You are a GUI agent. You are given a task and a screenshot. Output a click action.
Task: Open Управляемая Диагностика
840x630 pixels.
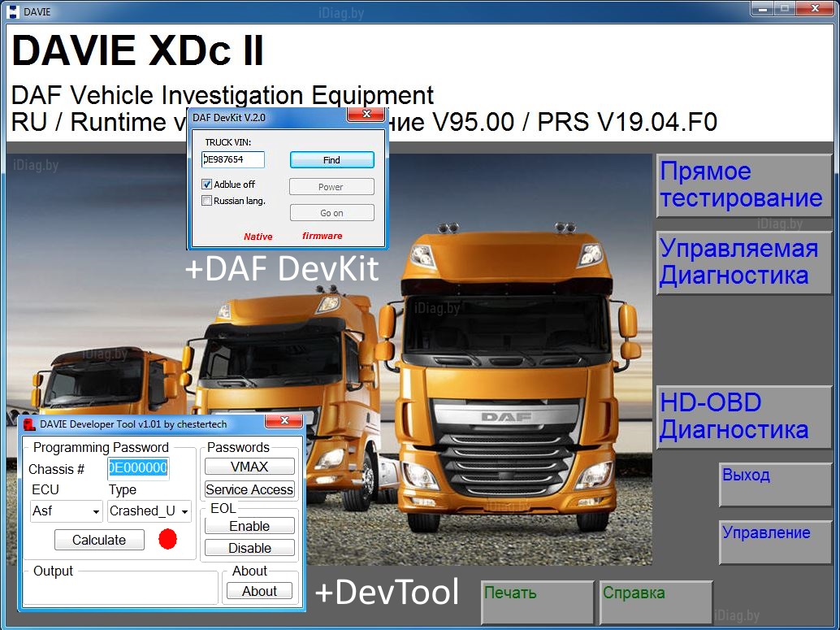tap(743, 263)
